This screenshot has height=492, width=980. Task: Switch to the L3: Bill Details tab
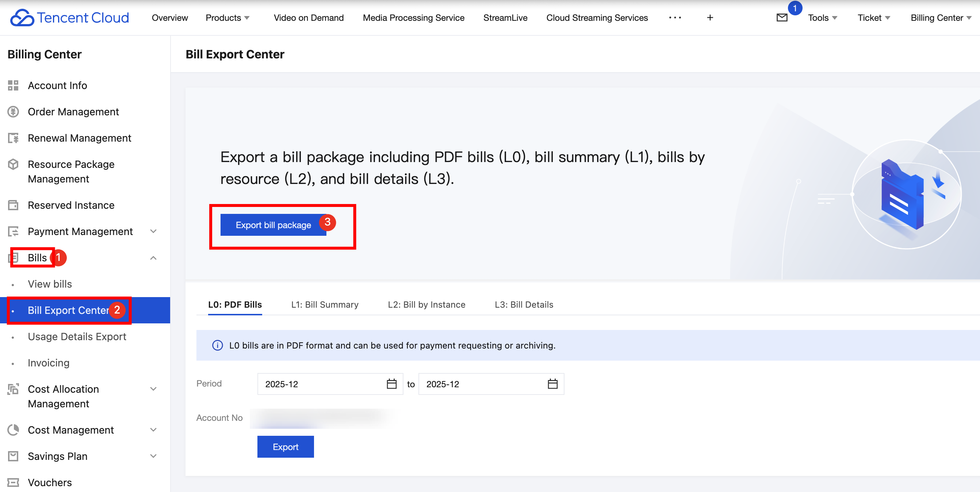click(x=524, y=304)
